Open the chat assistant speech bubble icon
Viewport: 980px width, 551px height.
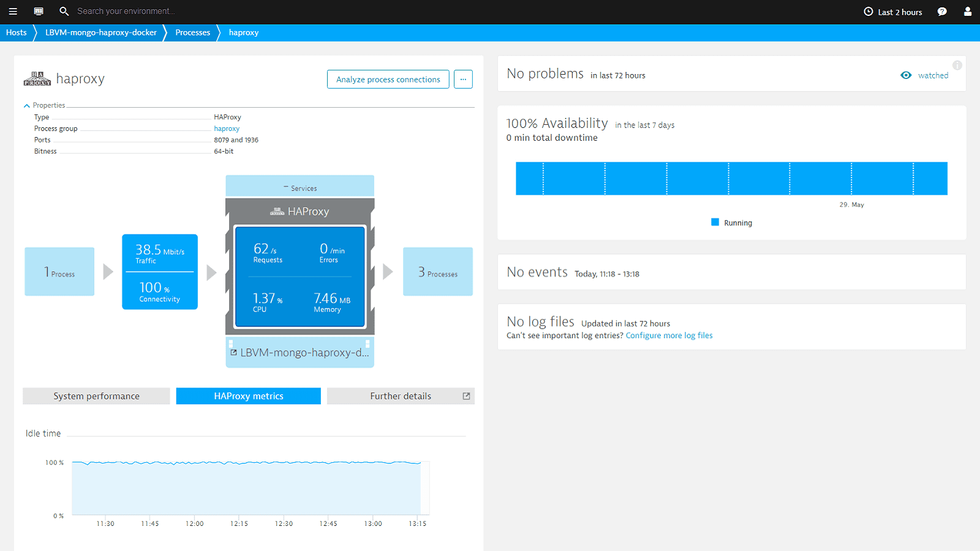[942, 12]
